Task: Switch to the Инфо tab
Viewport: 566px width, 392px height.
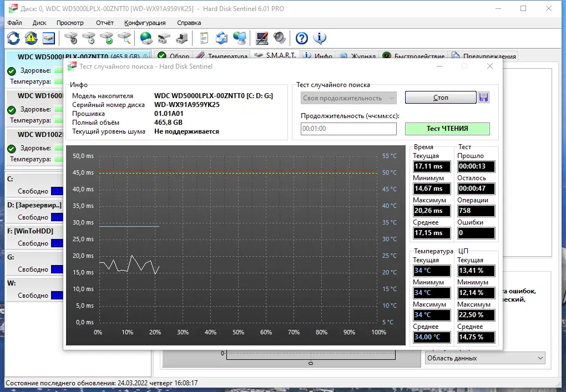Action: pos(317,56)
